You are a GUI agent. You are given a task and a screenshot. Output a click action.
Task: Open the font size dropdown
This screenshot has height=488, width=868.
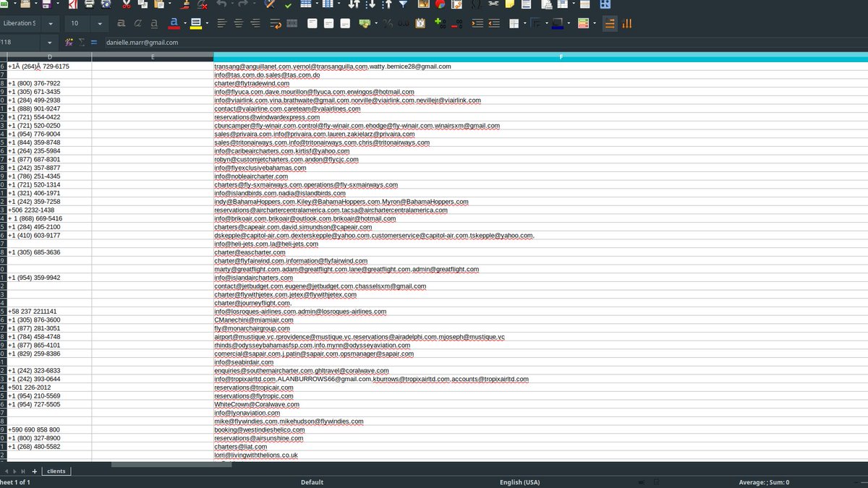pyautogui.click(x=100, y=23)
